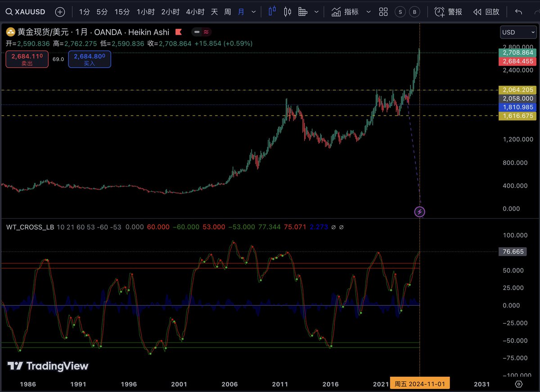The width and height of the screenshot is (540, 392).
Task: Choose the third chart style icon
Action: pyautogui.click(x=303, y=12)
